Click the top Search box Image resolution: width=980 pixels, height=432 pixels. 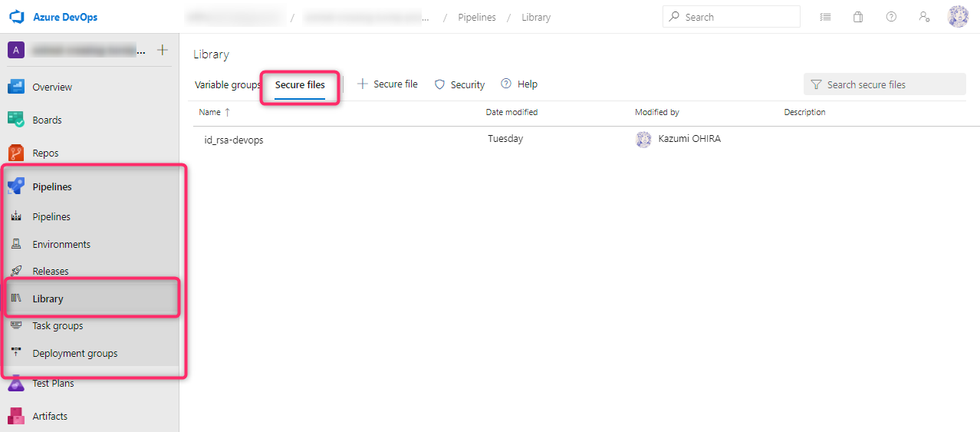[x=731, y=17]
